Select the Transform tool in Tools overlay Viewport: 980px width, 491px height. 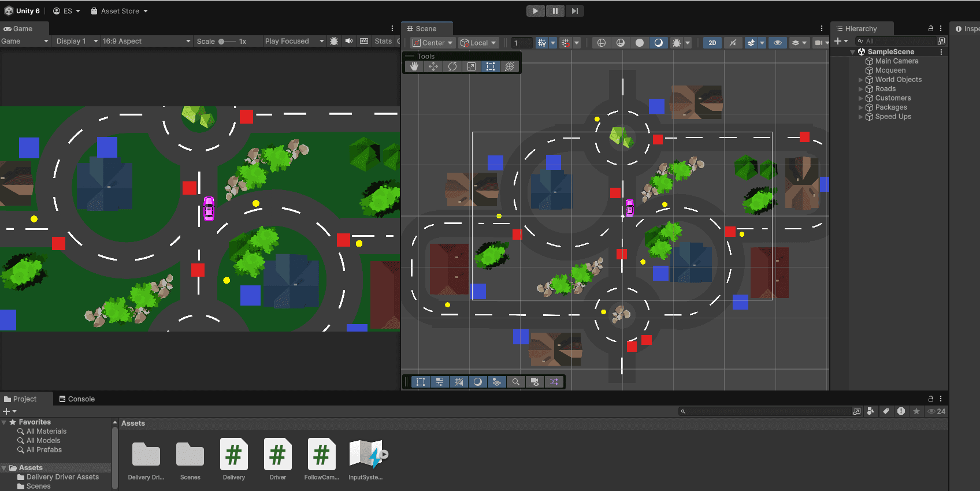509,66
